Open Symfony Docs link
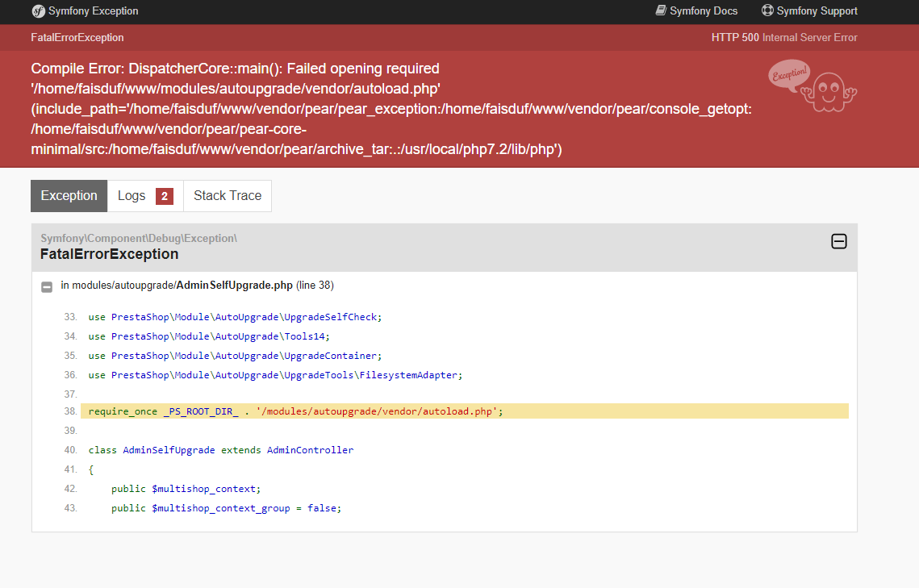The width and height of the screenshot is (919, 588). pyautogui.click(x=696, y=11)
